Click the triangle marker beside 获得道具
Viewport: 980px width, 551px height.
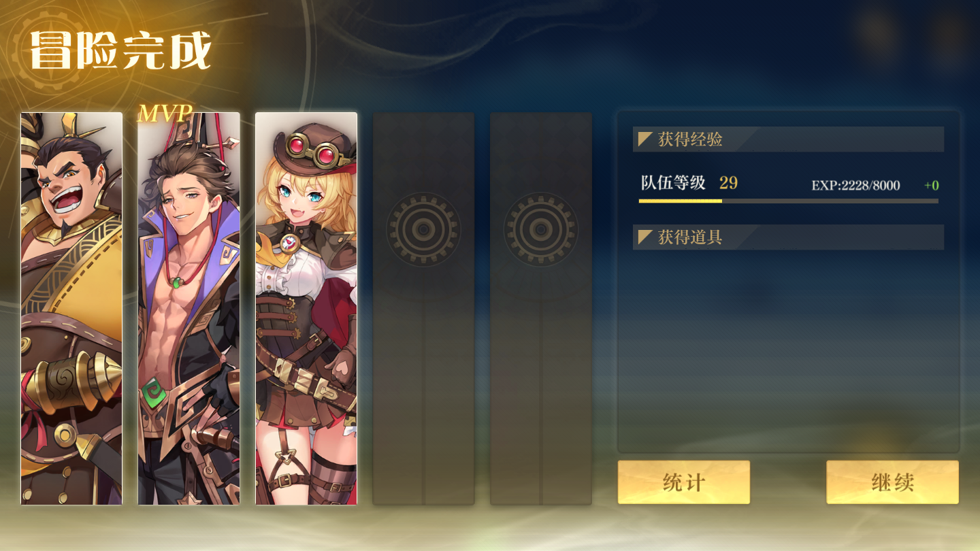click(x=645, y=237)
